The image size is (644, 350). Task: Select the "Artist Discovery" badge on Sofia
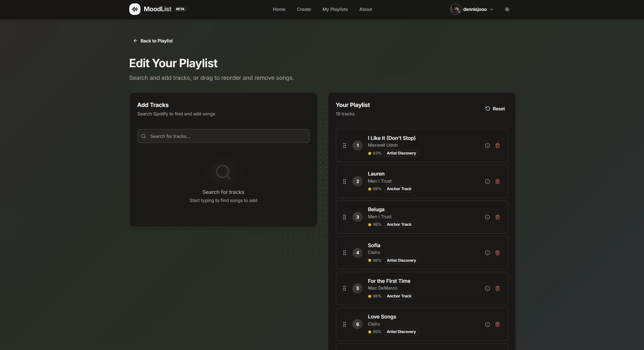pos(401,260)
